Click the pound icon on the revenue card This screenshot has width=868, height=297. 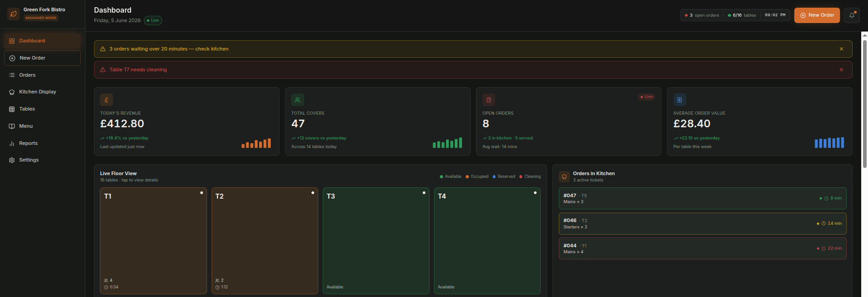(x=106, y=100)
